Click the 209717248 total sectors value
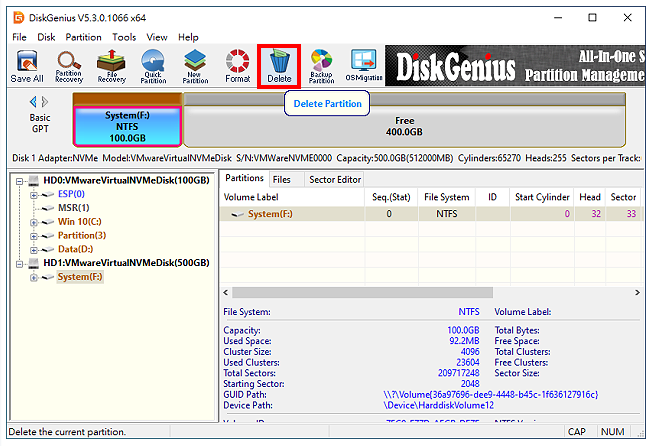The height and width of the screenshot is (446, 652). (x=458, y=373)
